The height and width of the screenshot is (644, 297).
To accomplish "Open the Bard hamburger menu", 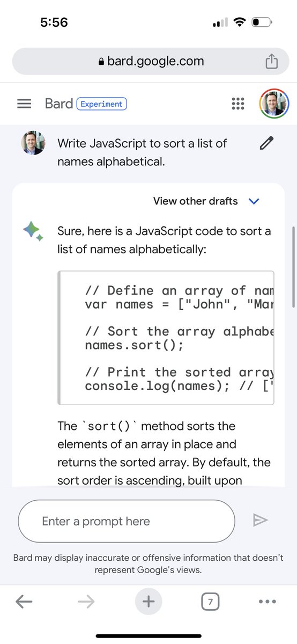I will (24, 104).
